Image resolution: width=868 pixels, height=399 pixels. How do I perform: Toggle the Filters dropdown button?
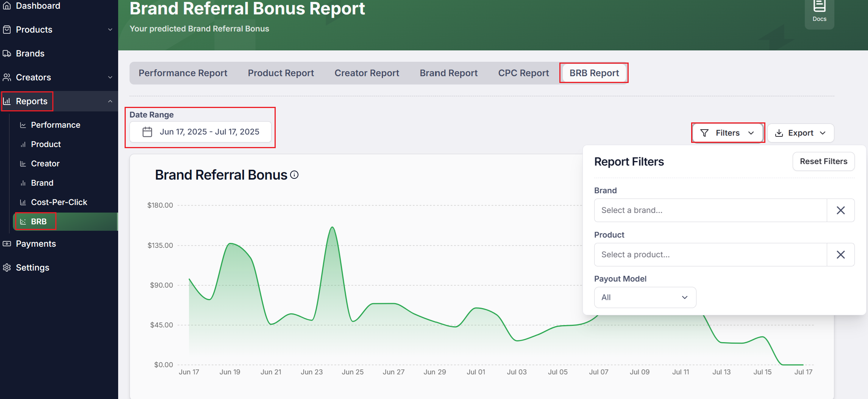pos(727,133)
